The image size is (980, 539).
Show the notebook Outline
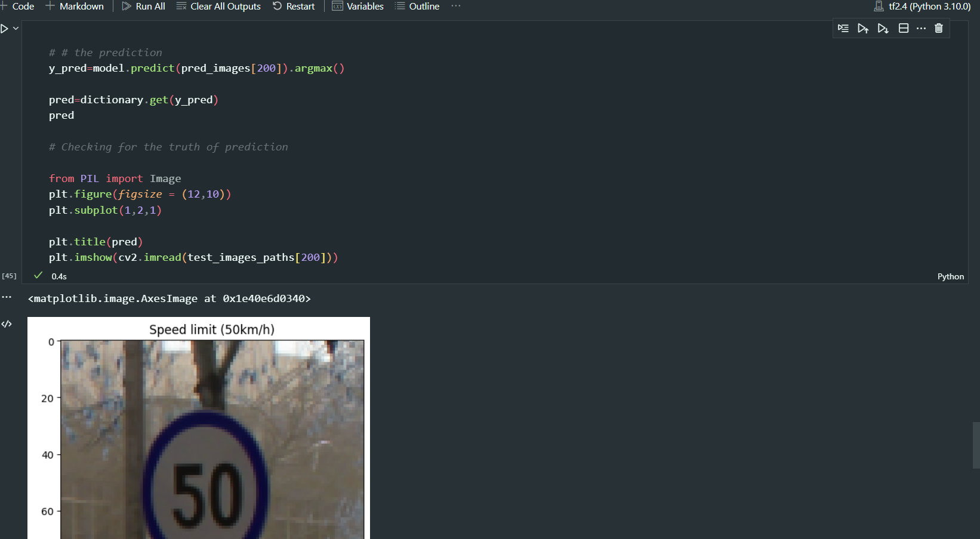(x=417, y=7)
